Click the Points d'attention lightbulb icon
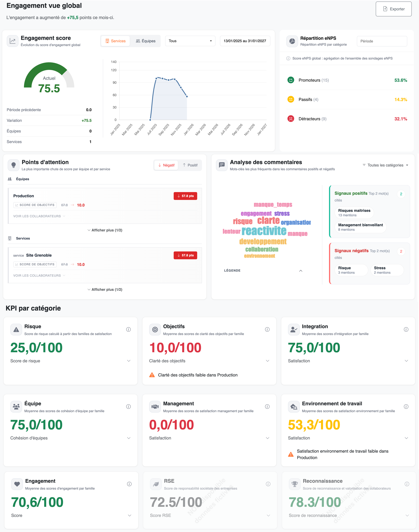419x532 pixels. 13,165
